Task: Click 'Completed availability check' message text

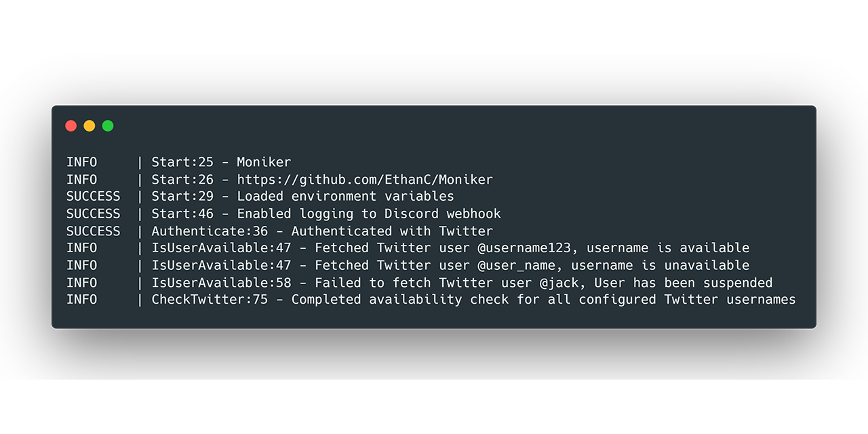Action: coord(400,300)
